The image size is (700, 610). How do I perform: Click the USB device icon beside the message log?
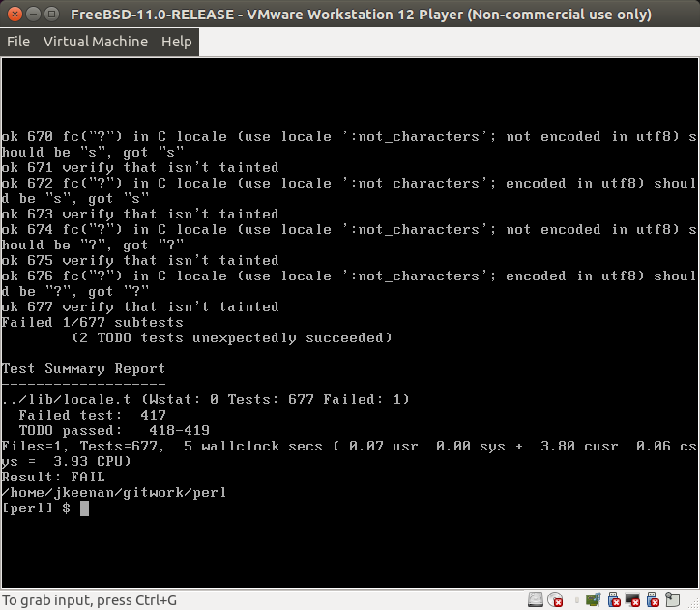tap(652, 599)
